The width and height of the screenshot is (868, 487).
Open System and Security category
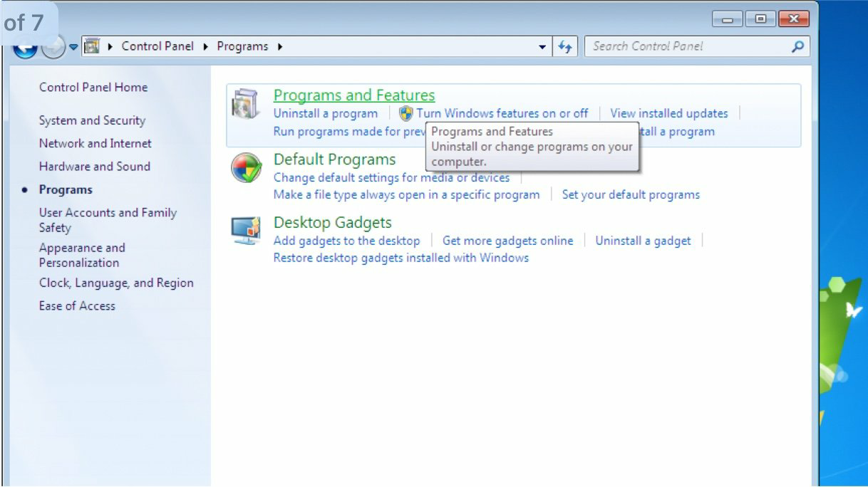[92, 120]
